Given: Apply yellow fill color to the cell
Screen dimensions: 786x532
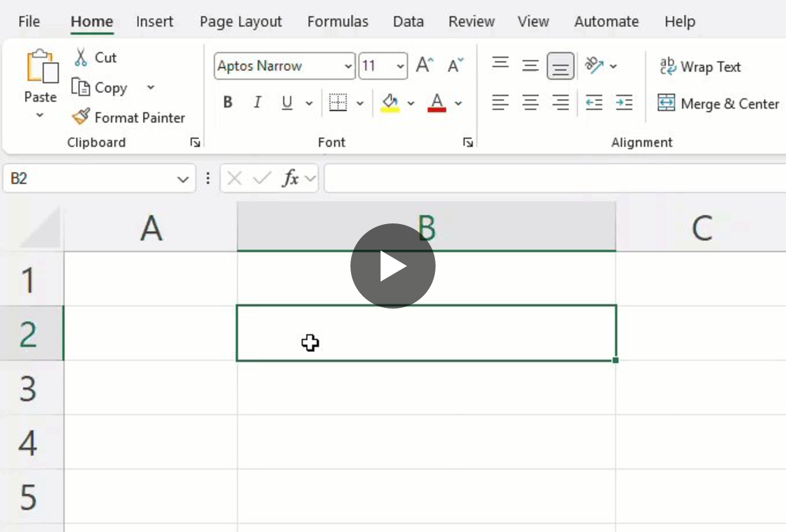Looking at the screenshot, I should click(x=390, y=102).
